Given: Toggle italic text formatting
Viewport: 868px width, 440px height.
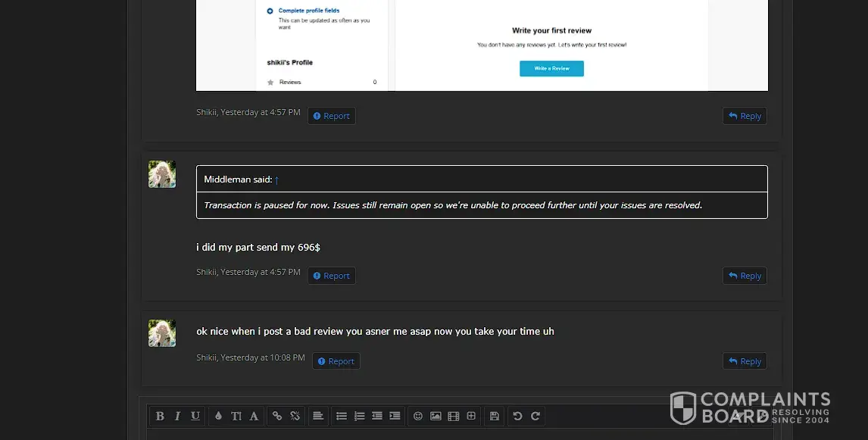Looking at the screenshot, I should pyautogui.click(x=177, y=416).
